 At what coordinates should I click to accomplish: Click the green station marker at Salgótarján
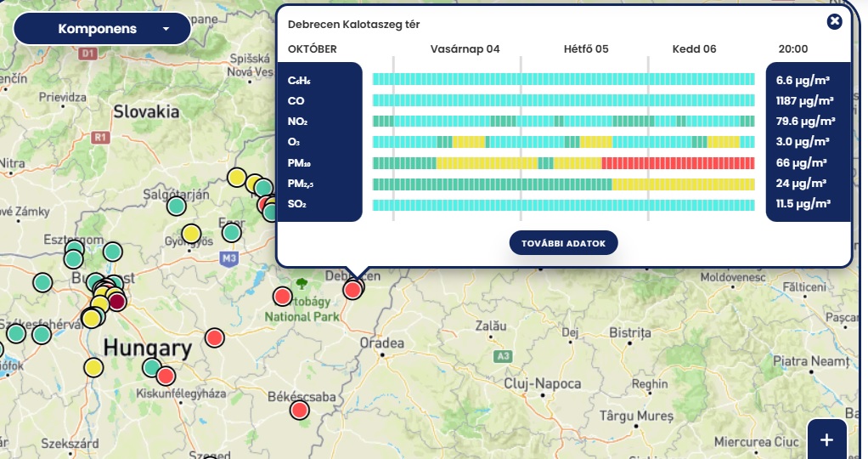click(x=176, y=207)
